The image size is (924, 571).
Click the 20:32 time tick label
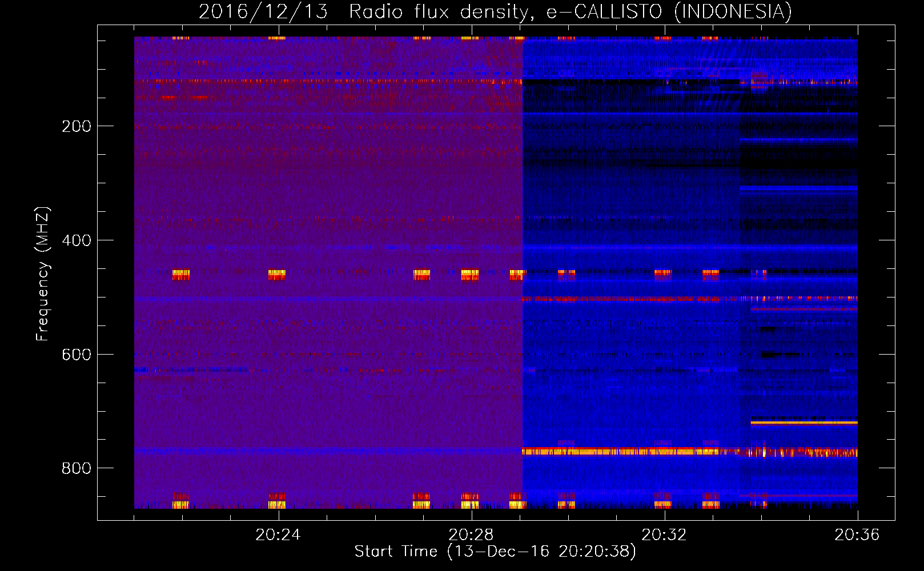(664, 534)
